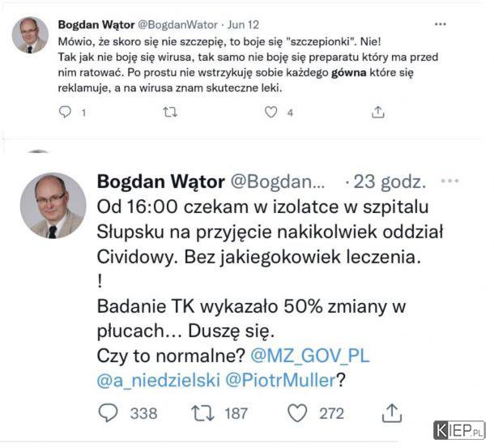Like the tweet with 272 likes

point(297,413)
